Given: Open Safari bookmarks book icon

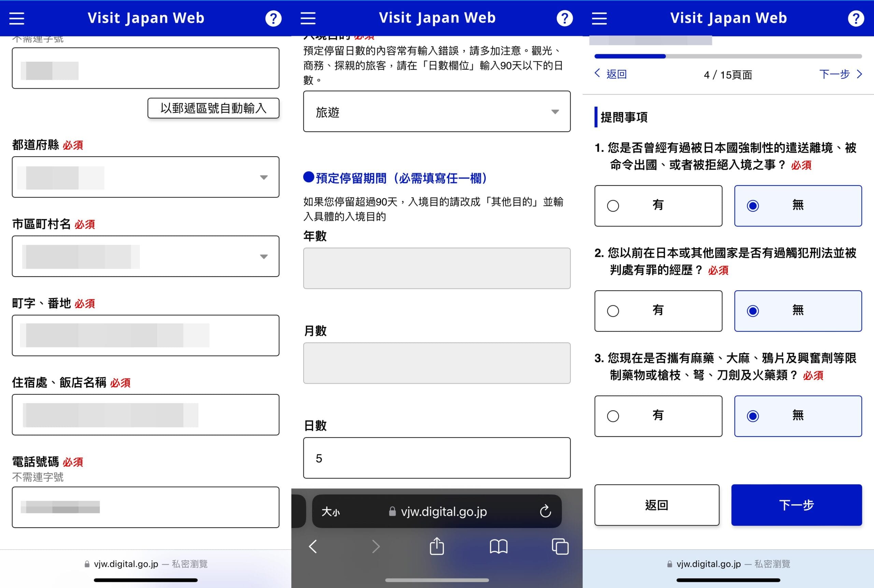Looking at the screenshot, I should [x=498, y=546].
